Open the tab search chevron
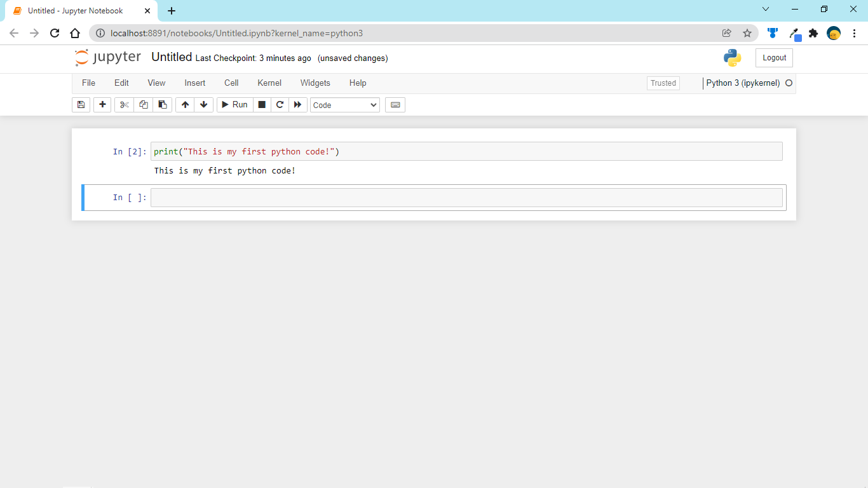The height and width of the screenshot is (488, 868). click(x=766, y=9)
